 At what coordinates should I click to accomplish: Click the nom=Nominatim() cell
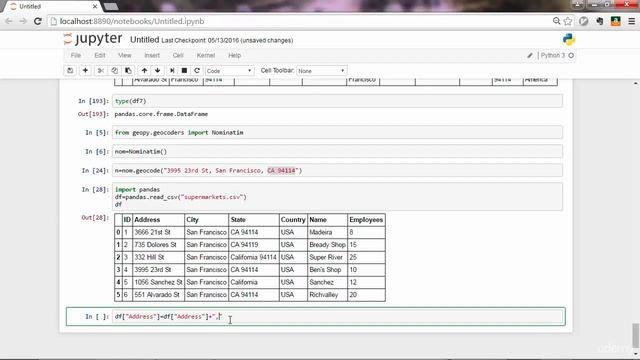(x=337, y=151)
